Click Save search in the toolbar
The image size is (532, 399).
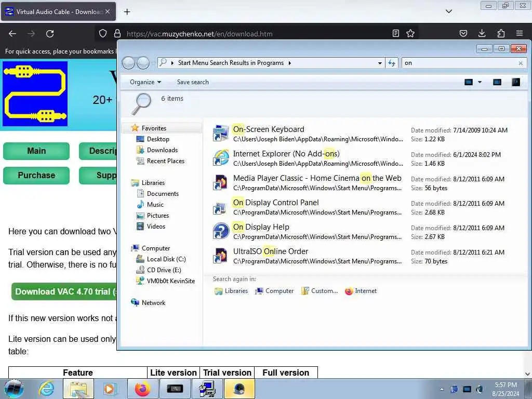193,82
